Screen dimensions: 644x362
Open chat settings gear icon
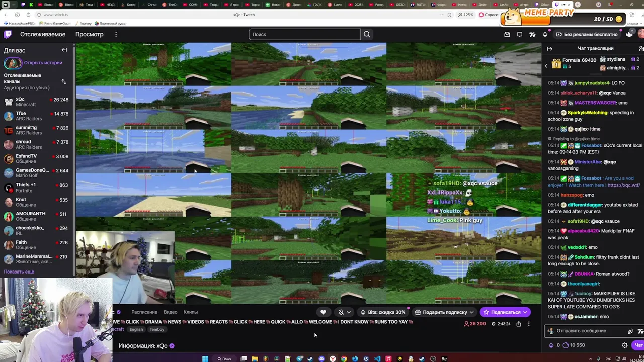point(625,345)
